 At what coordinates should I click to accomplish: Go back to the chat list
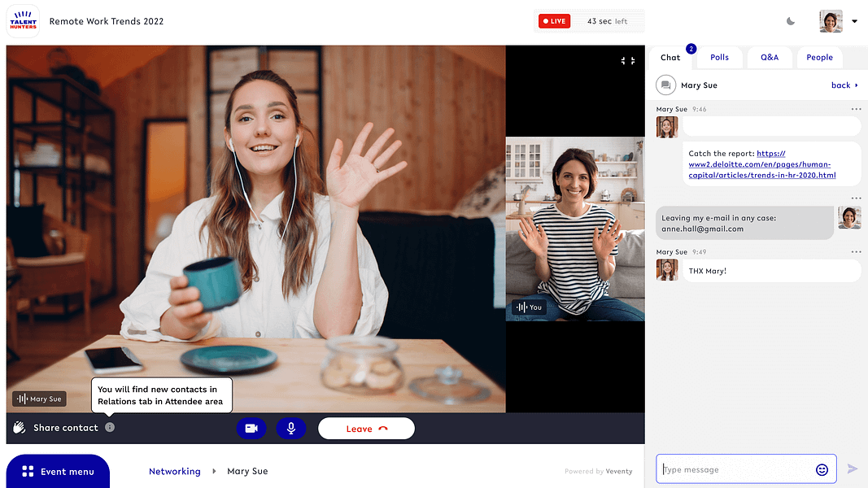click(844, 85)
